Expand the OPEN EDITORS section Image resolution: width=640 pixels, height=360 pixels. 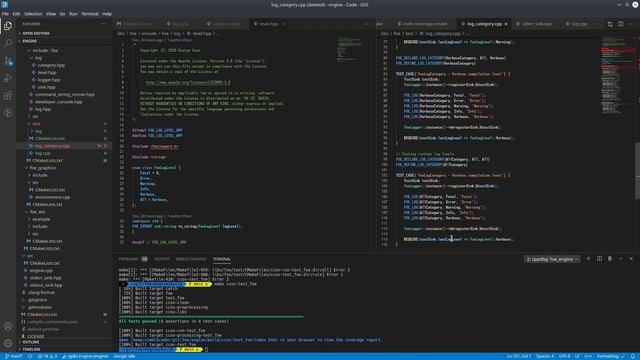coord(36,33)
